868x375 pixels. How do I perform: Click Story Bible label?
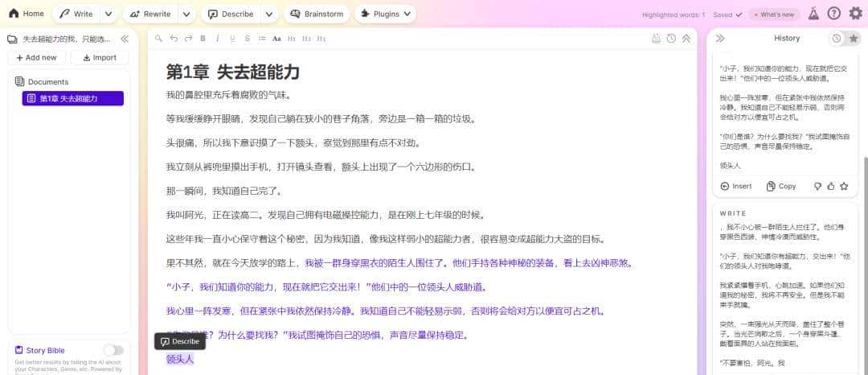[x=45, y=350]
